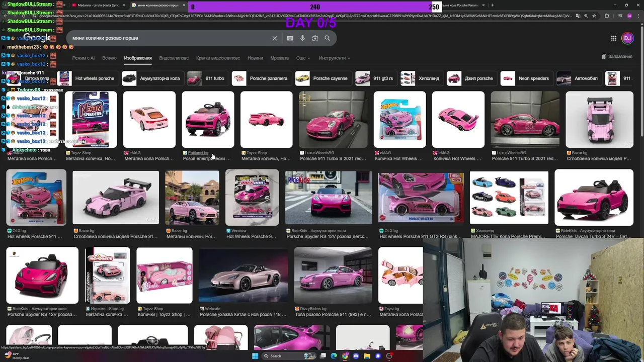This screenshot has height=362, width=644.
Task: Open Discord from the taskbar
Action: [x=356, y=356]
